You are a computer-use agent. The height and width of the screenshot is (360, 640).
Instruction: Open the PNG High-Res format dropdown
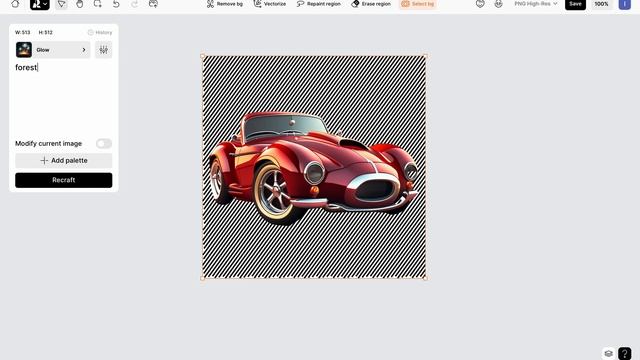pyautogui.click(x=536, y=4)
